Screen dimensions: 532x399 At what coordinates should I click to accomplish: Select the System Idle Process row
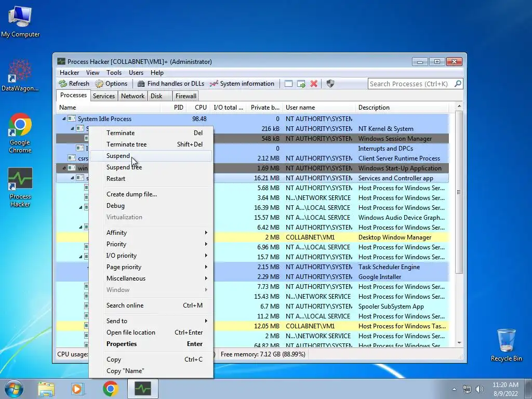tap(252, 119)
